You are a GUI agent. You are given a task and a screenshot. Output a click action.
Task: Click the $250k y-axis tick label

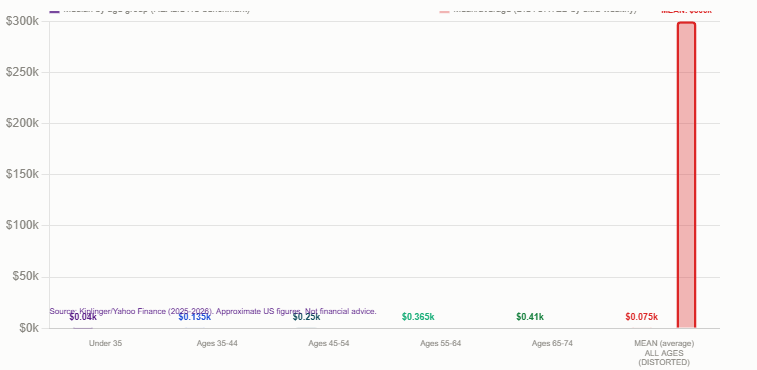pyautogui.click(x=22, y=72)
